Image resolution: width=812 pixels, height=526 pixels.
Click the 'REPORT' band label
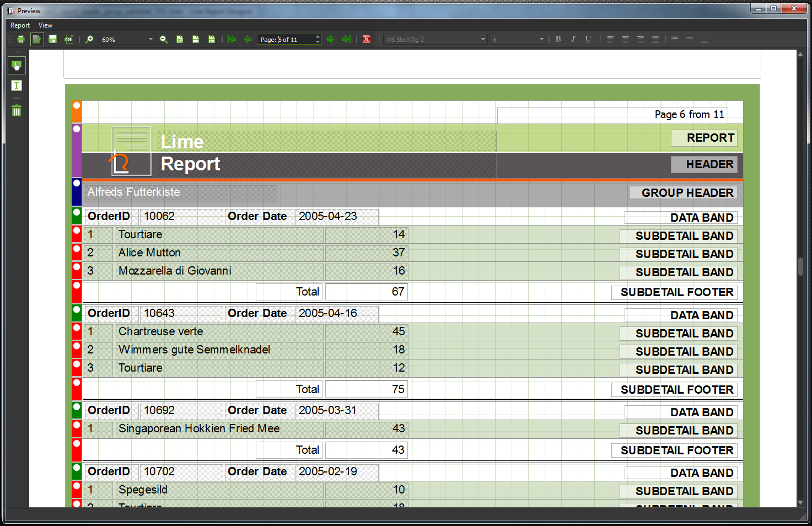(704, 138)
